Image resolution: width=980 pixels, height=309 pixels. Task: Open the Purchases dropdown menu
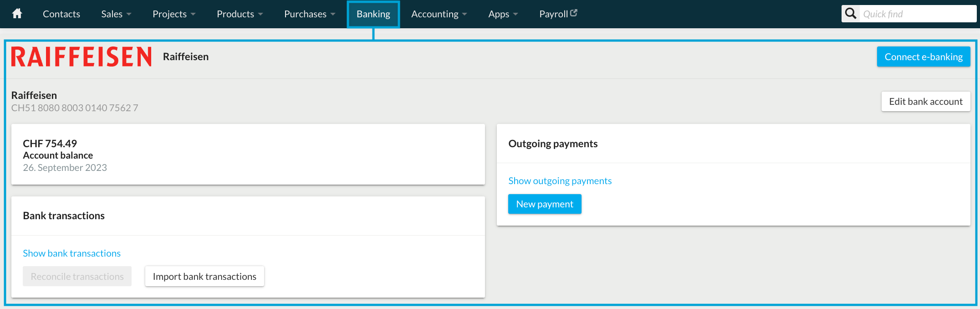coord(310,14)
